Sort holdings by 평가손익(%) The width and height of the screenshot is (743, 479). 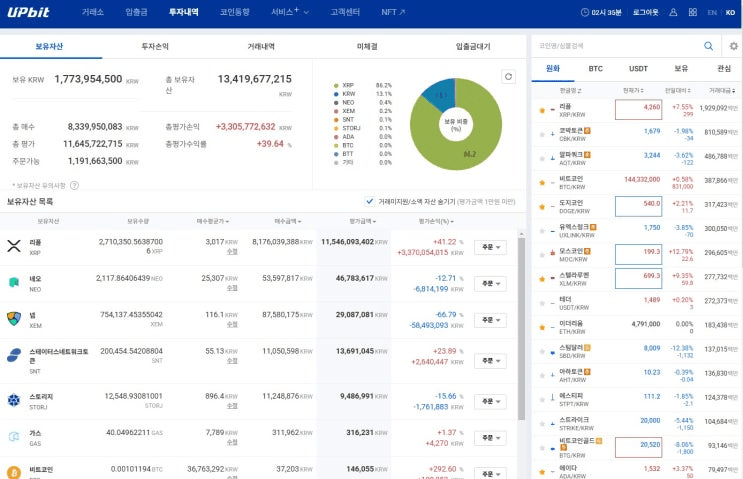pyautogui.click(x=436, y=221)
